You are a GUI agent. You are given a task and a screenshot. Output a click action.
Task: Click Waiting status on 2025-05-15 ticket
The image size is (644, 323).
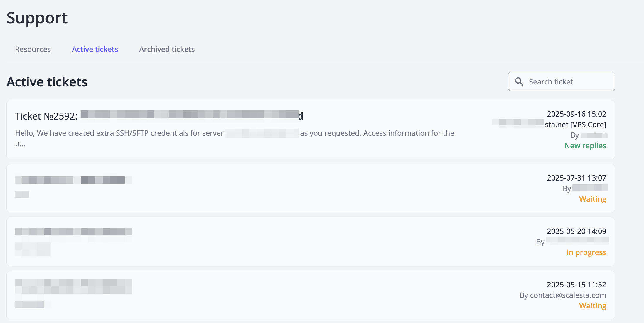coord(592,306)
